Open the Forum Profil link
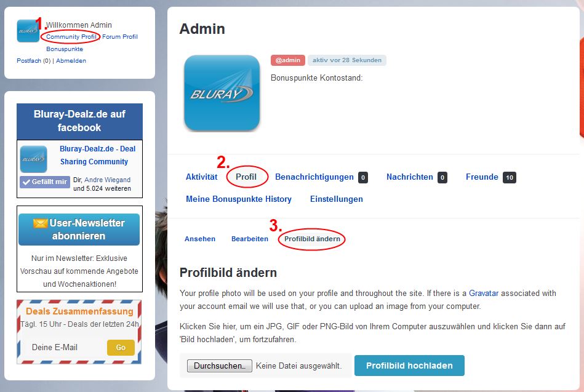The width and height of the screenshot is (584, 392). (x=120, y=36)
